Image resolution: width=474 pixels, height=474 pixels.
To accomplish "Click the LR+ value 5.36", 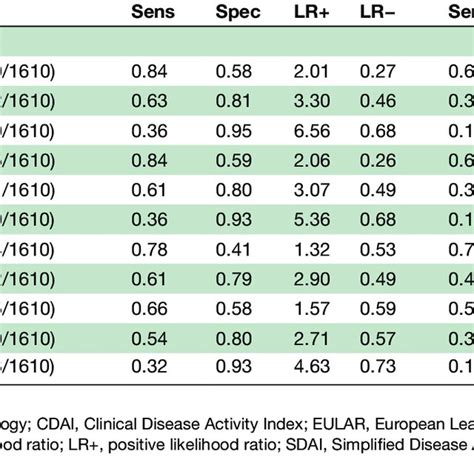I will pyautogui.click(x=312, y=219).
